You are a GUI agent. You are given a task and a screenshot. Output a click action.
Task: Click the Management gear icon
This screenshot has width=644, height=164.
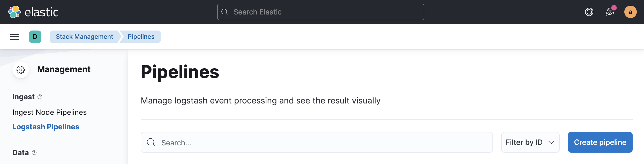[21, 70]
